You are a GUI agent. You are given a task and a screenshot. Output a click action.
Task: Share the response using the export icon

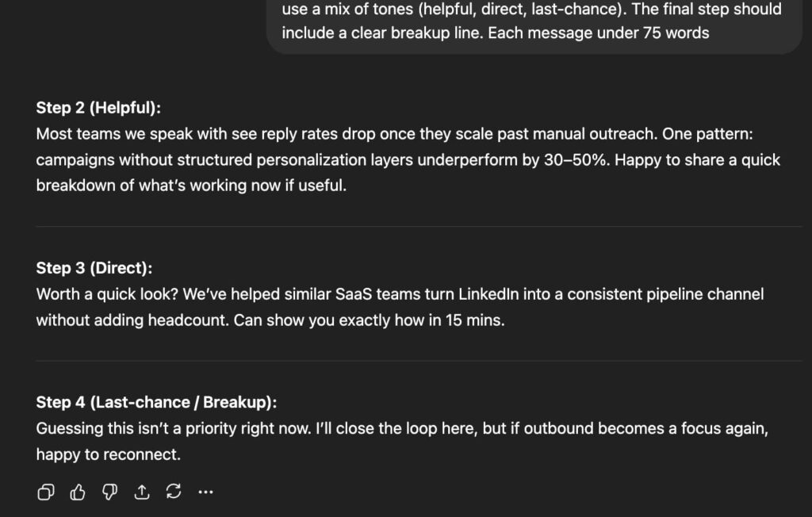(x=142, y=492)
